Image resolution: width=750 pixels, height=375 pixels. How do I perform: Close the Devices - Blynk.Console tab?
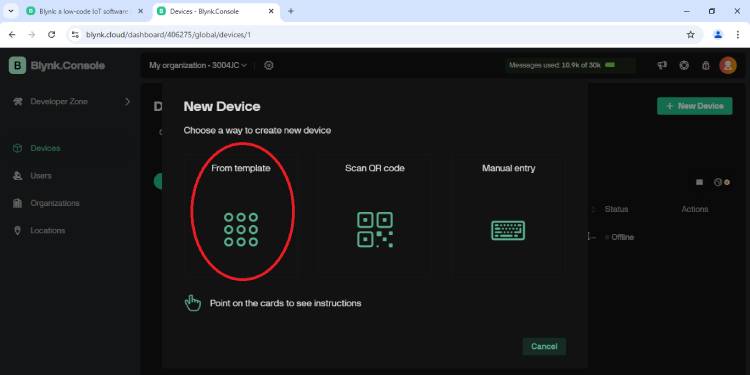click(271, 11)
